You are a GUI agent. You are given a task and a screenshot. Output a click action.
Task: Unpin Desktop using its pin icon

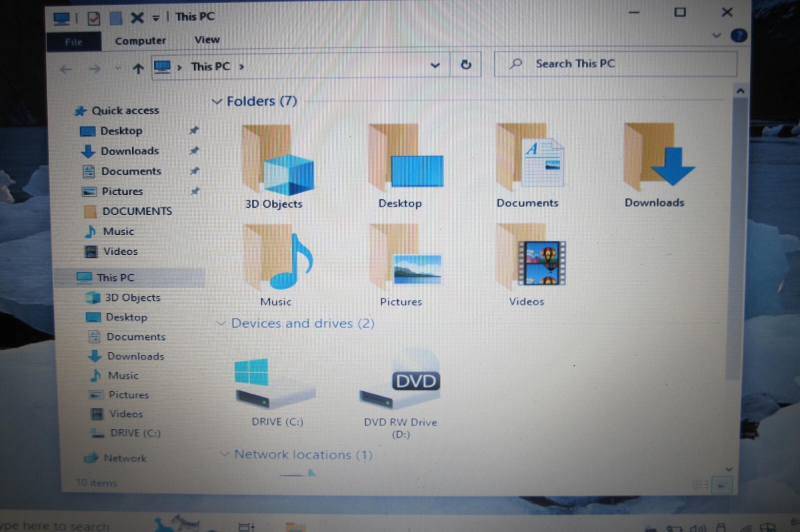pyautogui.click(x=194, y=130)
